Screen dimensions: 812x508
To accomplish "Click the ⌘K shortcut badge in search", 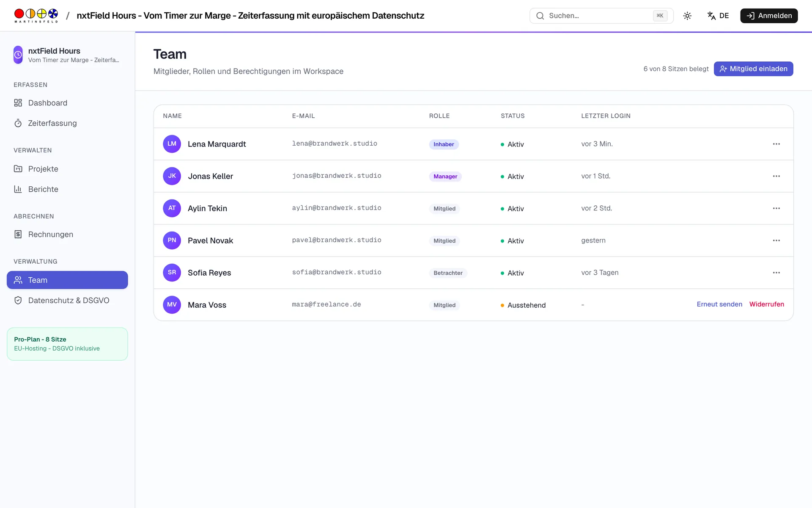I will (660, 16).
